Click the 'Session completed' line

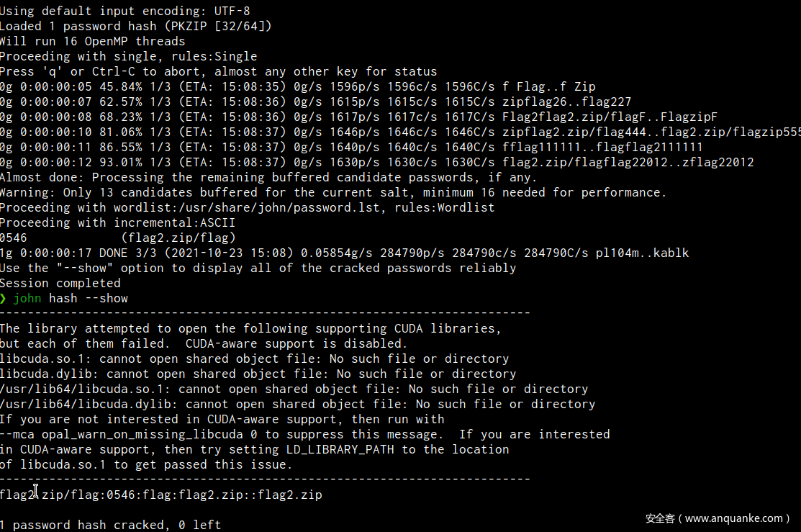coord(60,283)
